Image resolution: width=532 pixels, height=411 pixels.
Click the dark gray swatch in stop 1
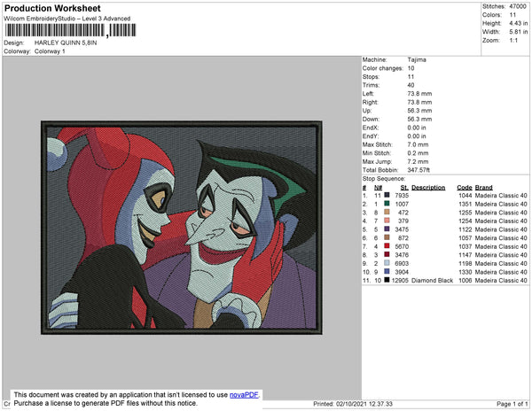[386, 196]
